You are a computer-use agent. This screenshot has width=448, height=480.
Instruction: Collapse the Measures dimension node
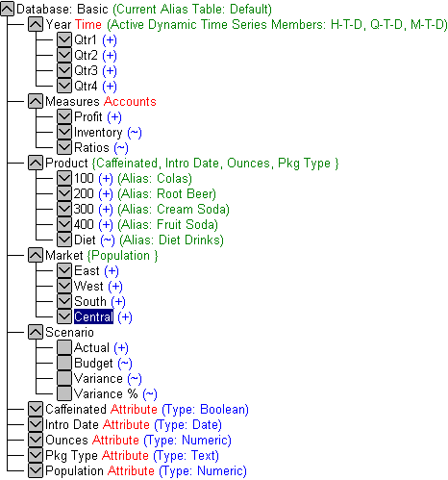click(x=36, y=101)
